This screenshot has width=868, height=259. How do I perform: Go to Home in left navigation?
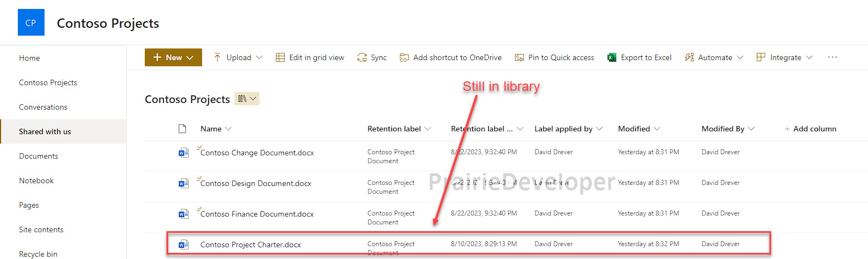[x=30, y=58]
